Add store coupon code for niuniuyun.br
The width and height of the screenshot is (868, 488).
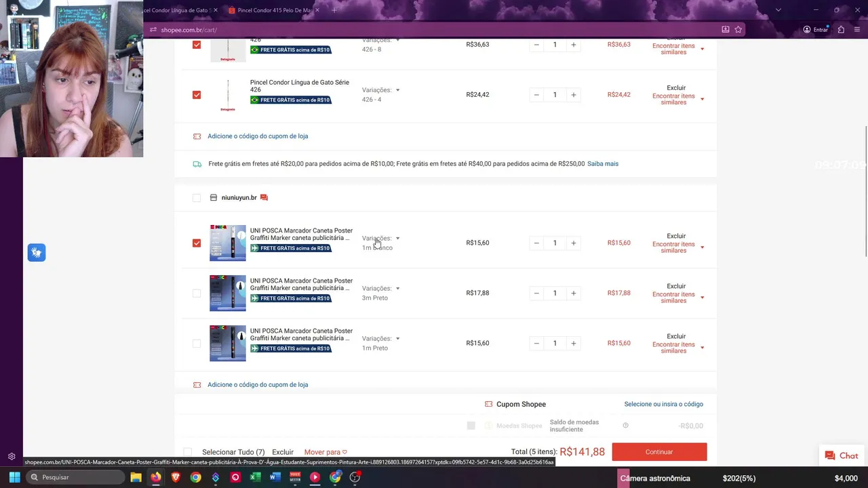[258, 385]
